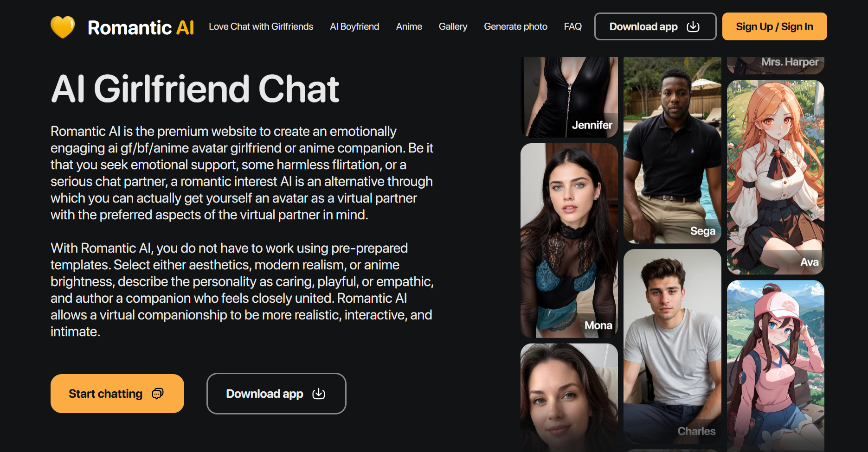Click the Sign Up / Sign In button
The image size is (868, 452).
coord(774,26)
